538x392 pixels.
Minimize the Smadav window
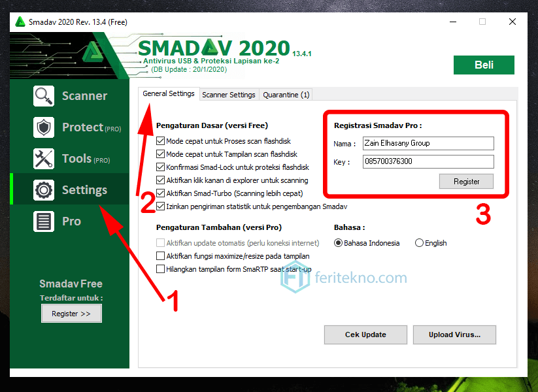point(453,22)
